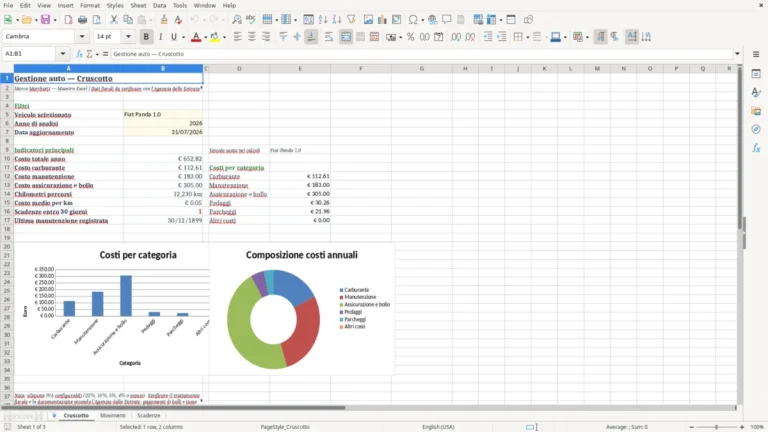Image resolution: width=768 pixels, height=432 pixels.
Task: Apply AutoFilter funnel icon
Action: pos(351,20)
